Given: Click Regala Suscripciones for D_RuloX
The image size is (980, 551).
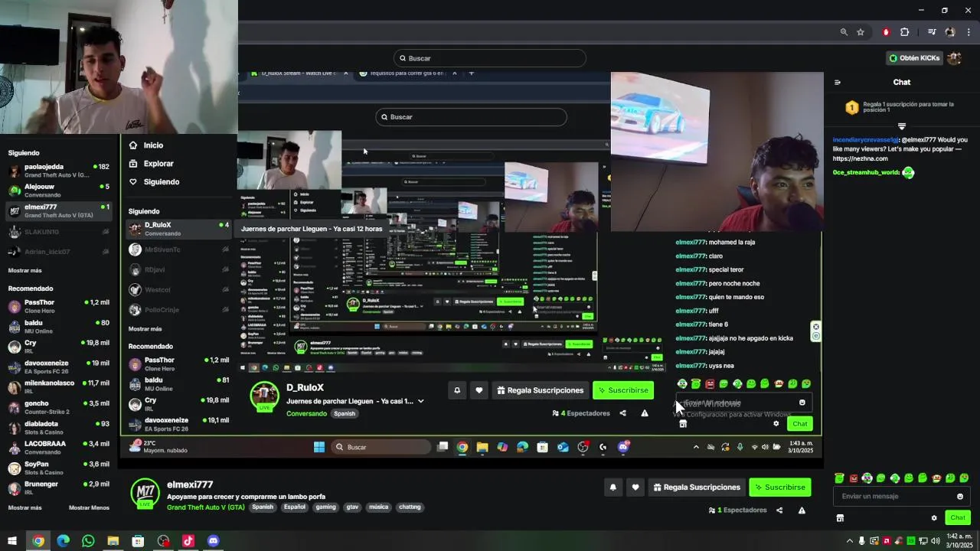Looking at the screenshot, I should [540, 390].
